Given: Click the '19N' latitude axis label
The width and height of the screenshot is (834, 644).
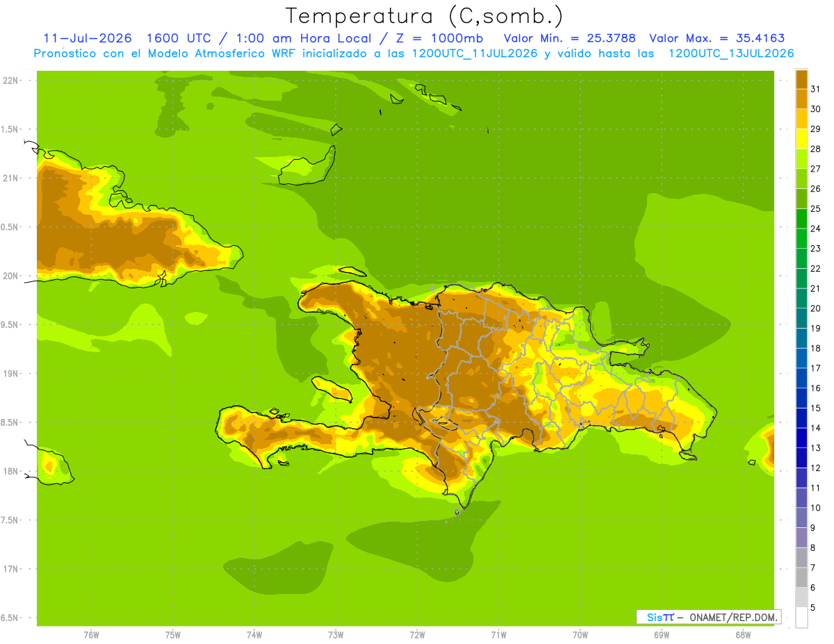Looking at the screenshot, I should tap(10, 374).
